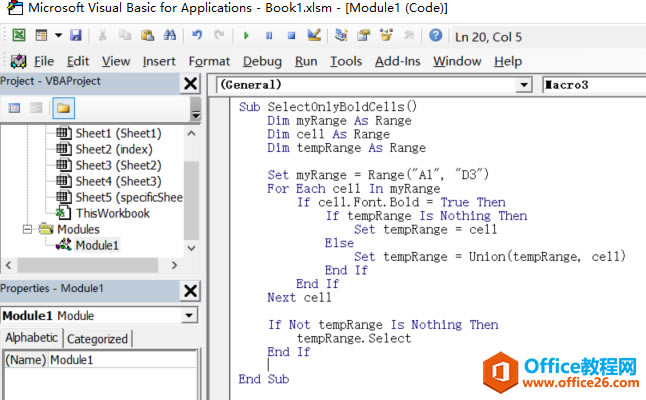
Task: Open the Macro3 procedure combo box
Action: [594, 85]
